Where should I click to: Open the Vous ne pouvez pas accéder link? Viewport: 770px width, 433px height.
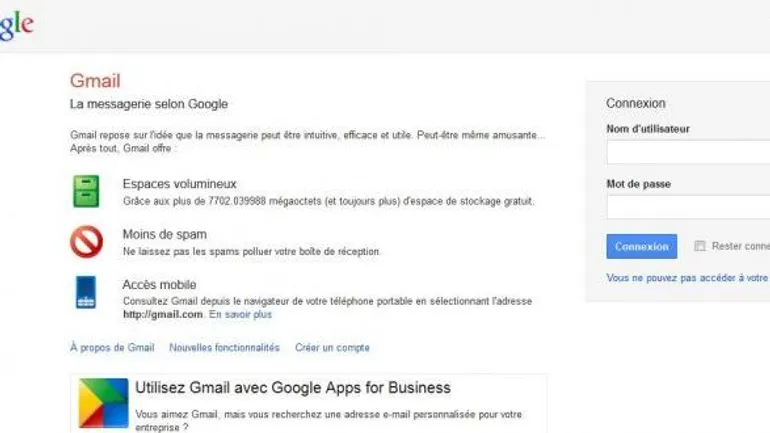click(688, 278)
